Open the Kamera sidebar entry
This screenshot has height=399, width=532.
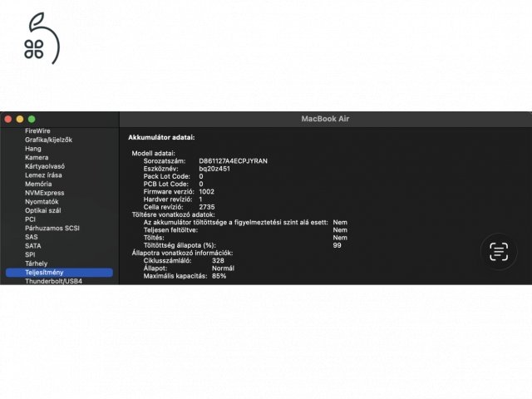point(37,157)
